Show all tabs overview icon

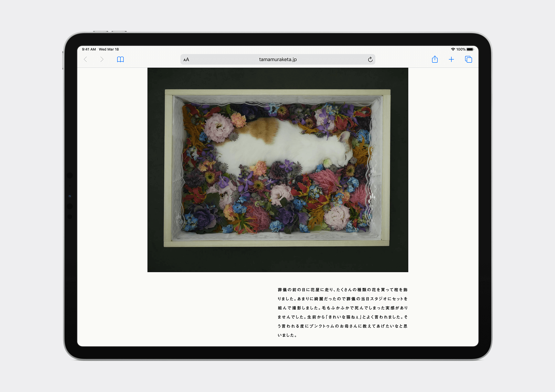(x=468, y=59)
